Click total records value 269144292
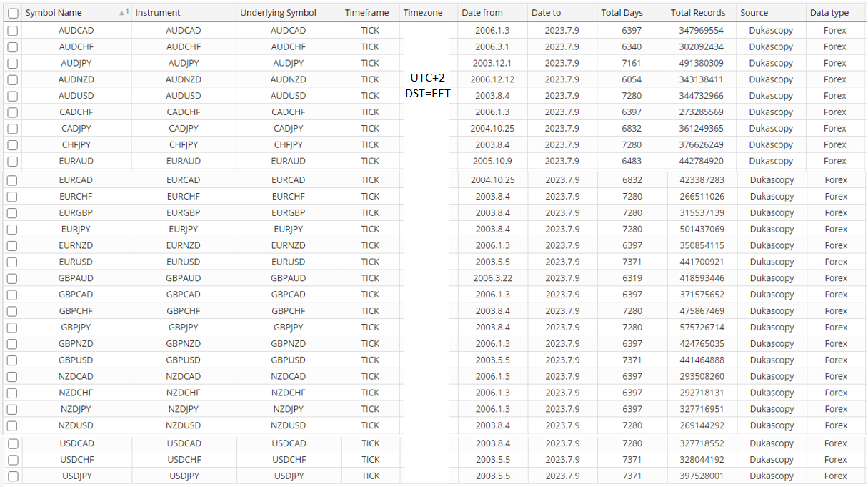868x487 pixels. tap(702, 426)
